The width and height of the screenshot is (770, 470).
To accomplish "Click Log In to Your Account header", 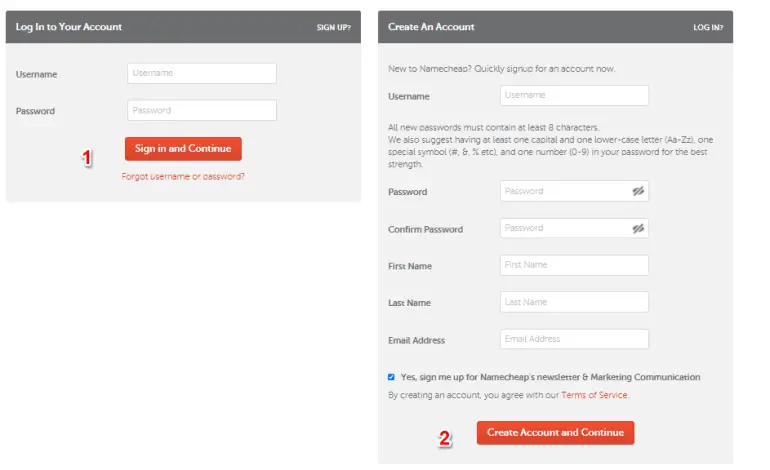I will coord(69,27).
